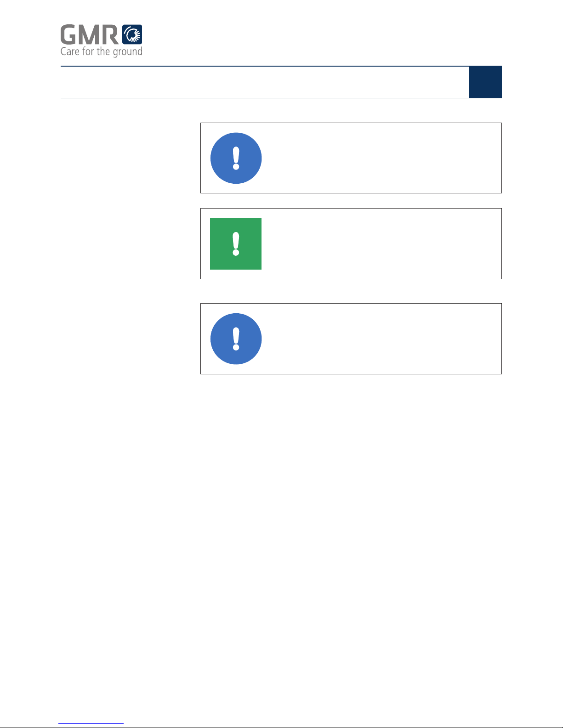This screenshot has width=563, height=728.
Task: Click the green square exclamation icon
Action: pos(236,244)
